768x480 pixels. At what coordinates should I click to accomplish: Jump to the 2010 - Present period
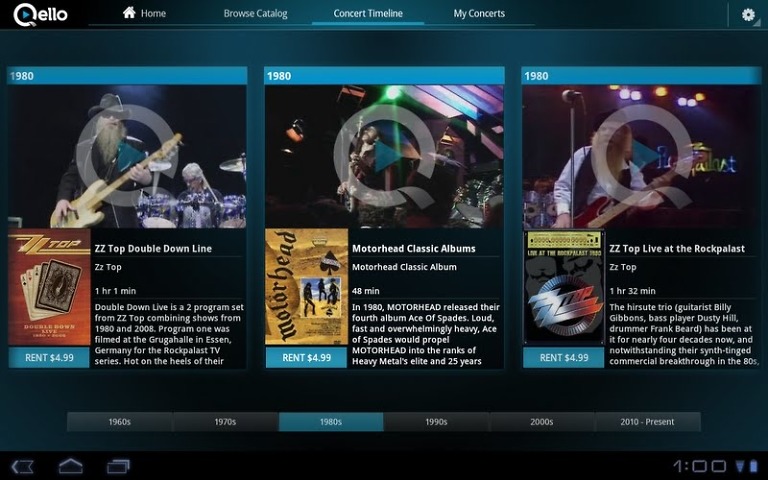pyautogui.click(x=647, y=422)
